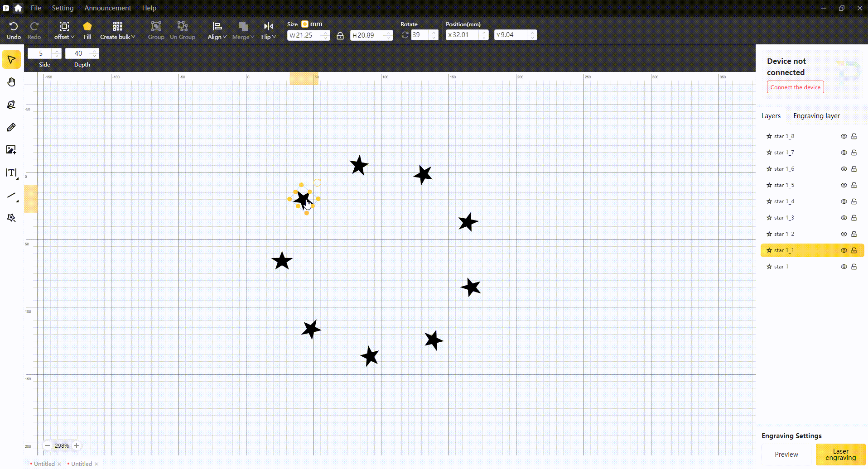Viewport: 868px width, 469px height.
Task: Select the star 1_4 layer row
Action: (x=812, y=201)
